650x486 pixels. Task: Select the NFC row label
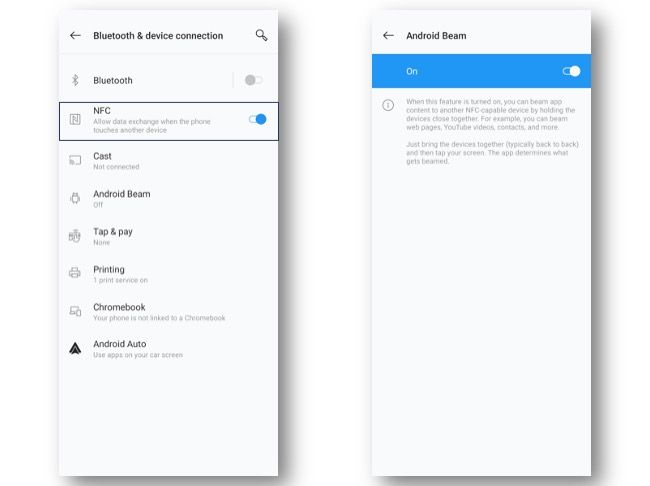tap(102, 111)
